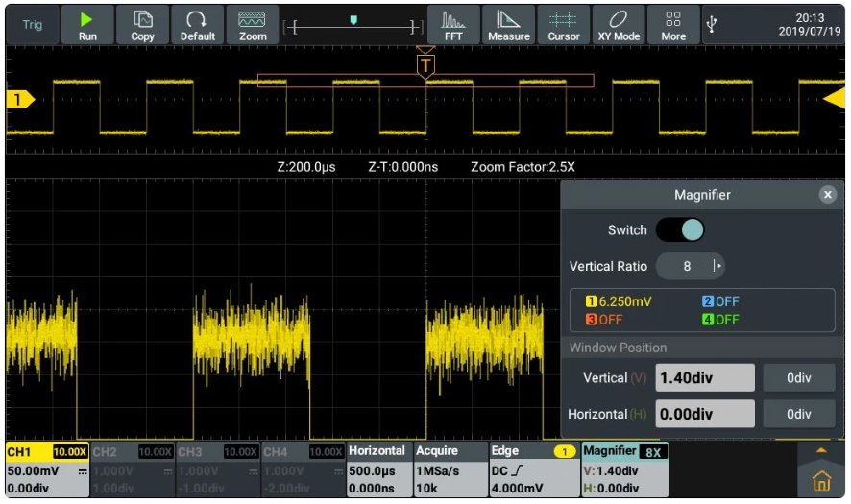Click the zoom window box on overview waveform
This screenshot has width=851, height=504.
(x=425, y=81)
